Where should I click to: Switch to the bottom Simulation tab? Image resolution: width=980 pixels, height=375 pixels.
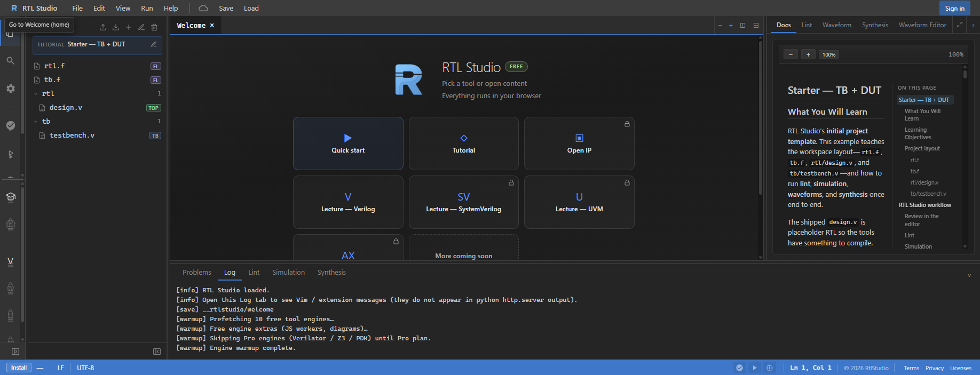(288, 272)
